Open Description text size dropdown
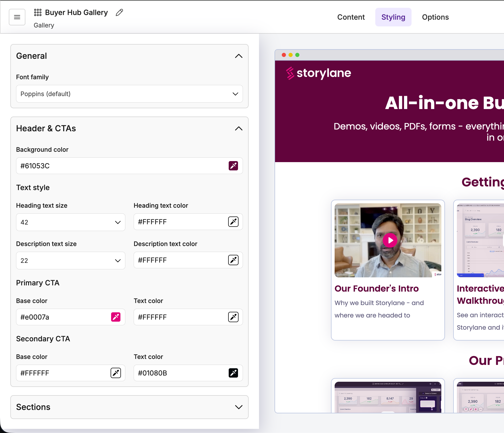Viewport: 504px width, 433px height. [x=70, y=261]
